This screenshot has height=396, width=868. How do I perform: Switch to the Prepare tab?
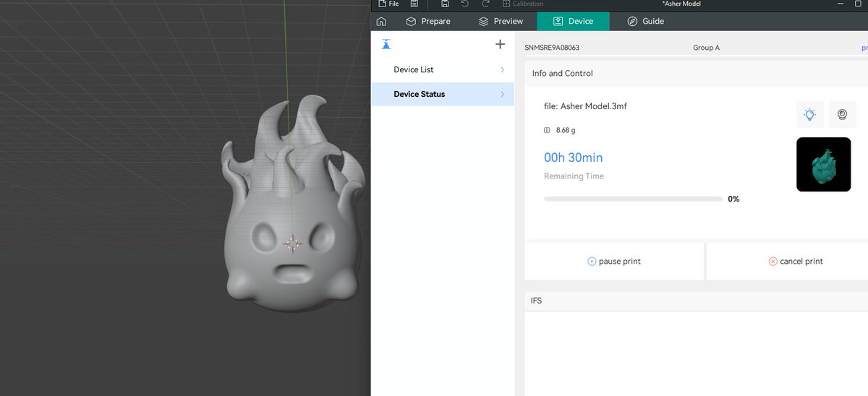(428, 21)
